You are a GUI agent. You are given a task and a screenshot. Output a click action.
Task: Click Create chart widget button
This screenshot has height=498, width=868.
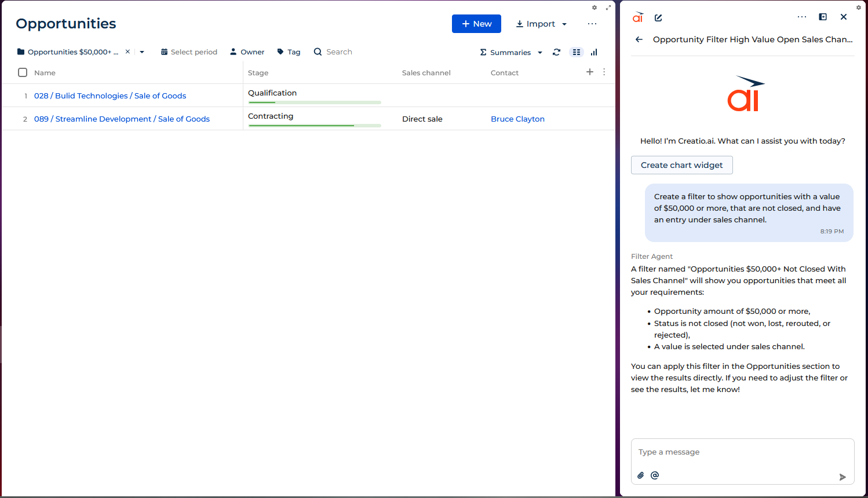tap(682, 165)
